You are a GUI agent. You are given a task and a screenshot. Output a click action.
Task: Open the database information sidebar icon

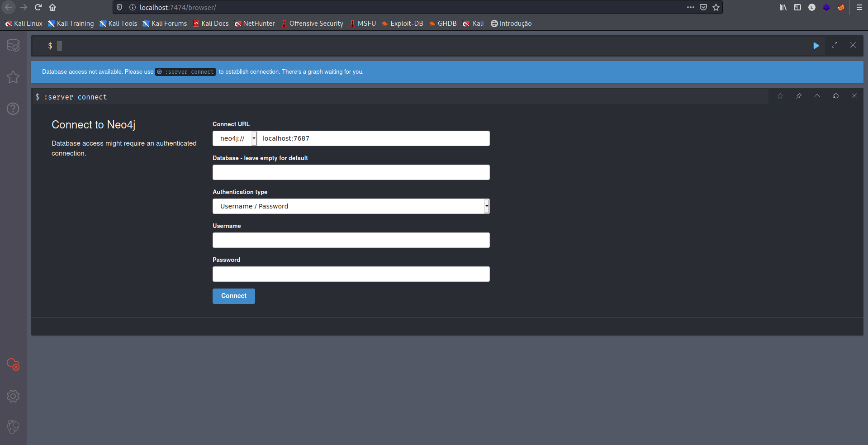[x=13, y=45]
